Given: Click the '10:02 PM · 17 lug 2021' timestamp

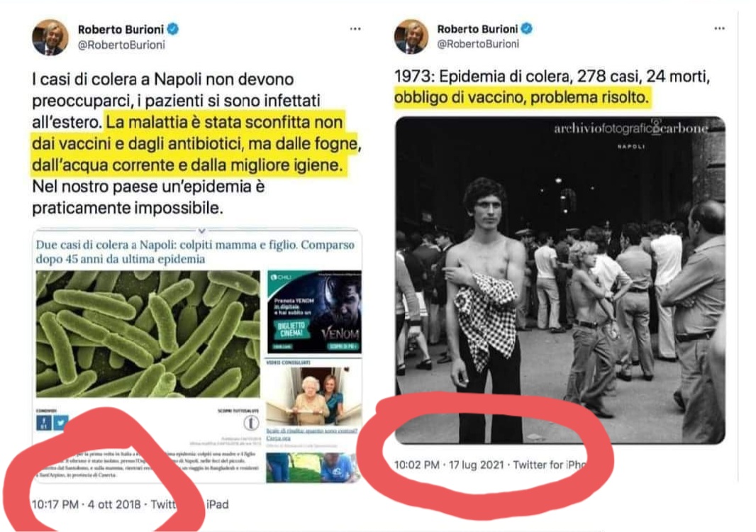Looking at the screenshot, I should [x=449, y=465].
